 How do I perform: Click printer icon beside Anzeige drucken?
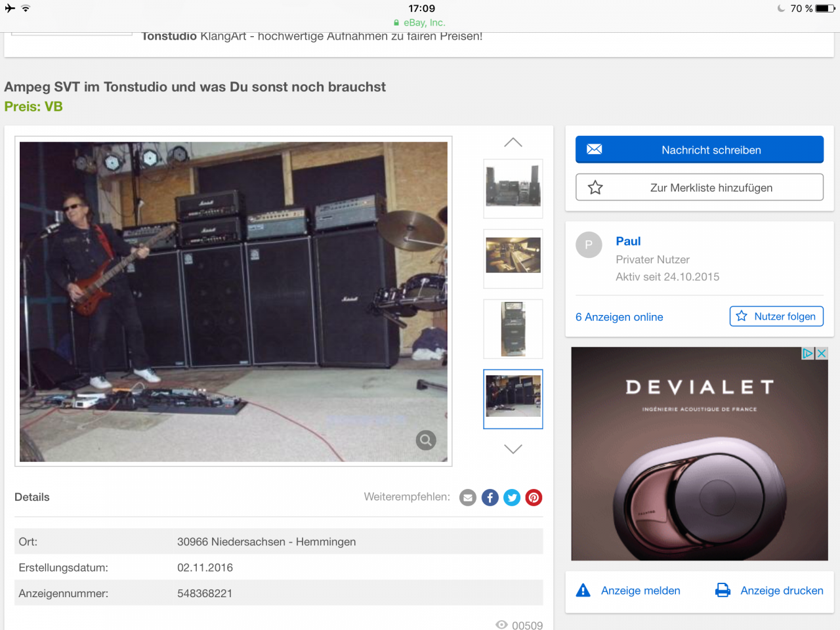(x=723, y=590)
